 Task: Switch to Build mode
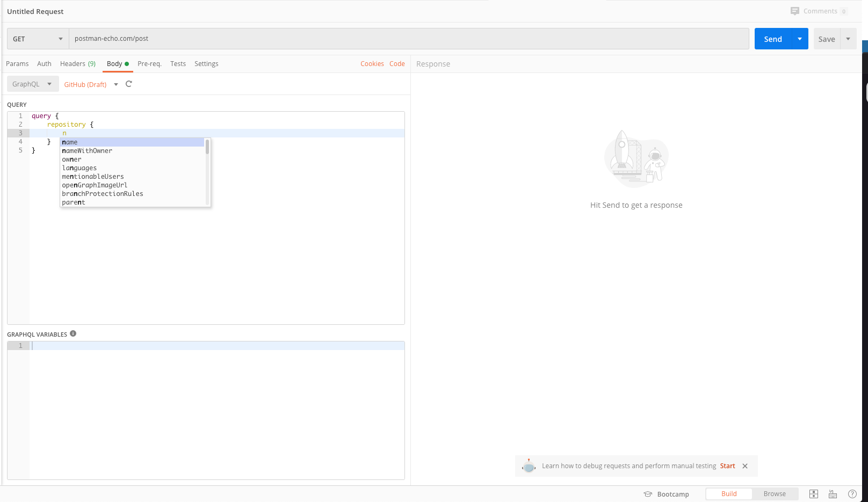coord(728,493)
